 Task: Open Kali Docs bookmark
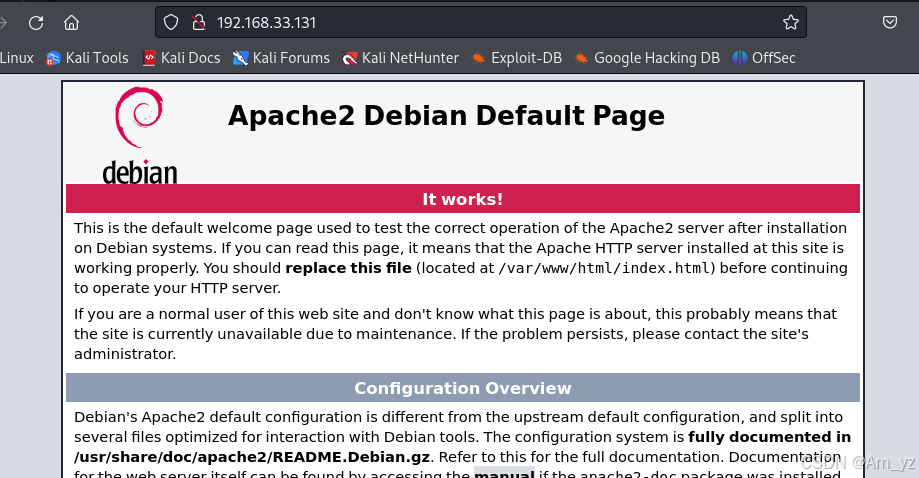(182, 58)
